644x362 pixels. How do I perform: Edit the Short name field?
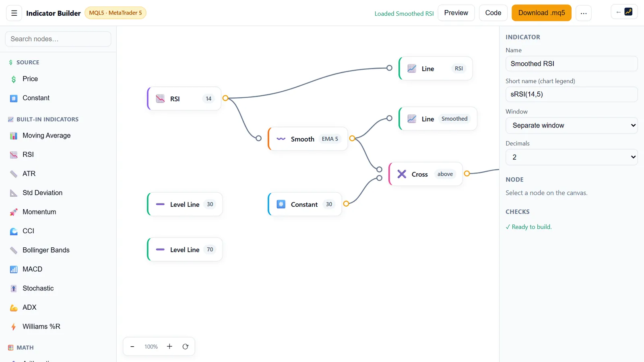[x=572, y=94]
